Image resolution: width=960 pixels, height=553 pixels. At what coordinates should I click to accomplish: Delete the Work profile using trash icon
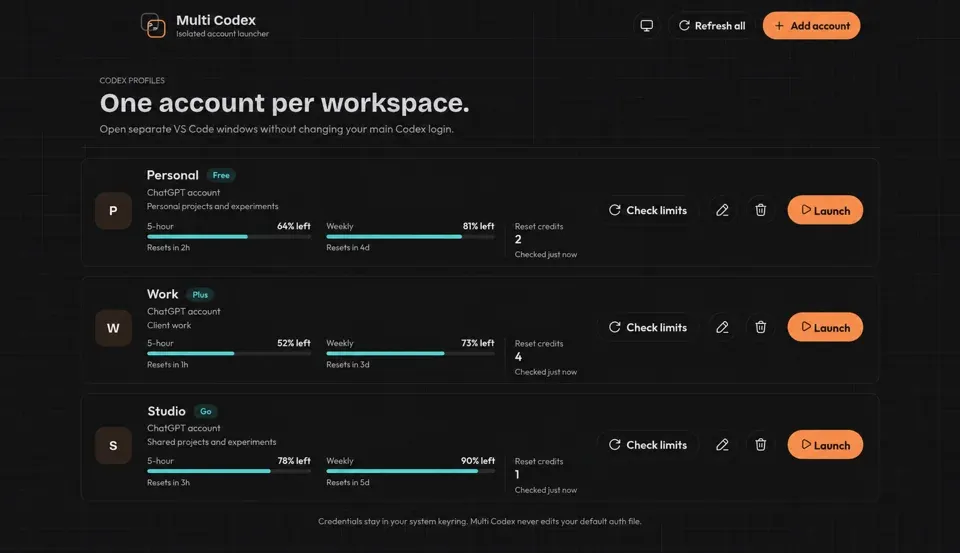coord(760,328)
